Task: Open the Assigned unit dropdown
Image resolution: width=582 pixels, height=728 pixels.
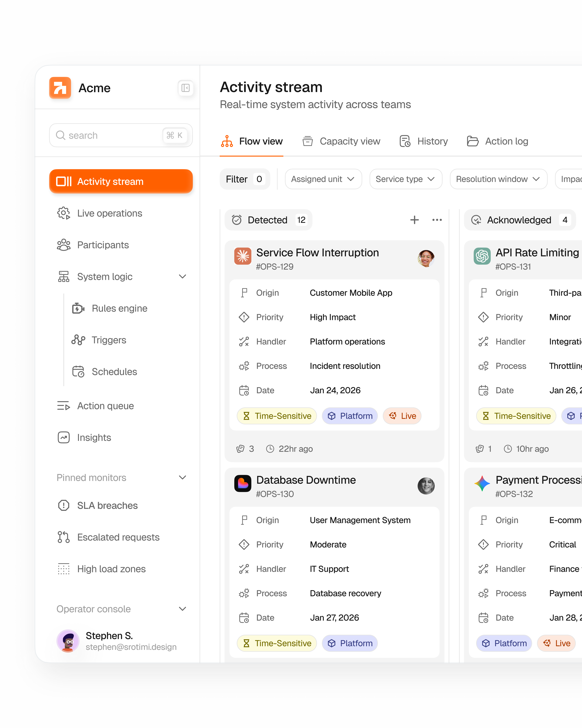Action: click(323, 179)
